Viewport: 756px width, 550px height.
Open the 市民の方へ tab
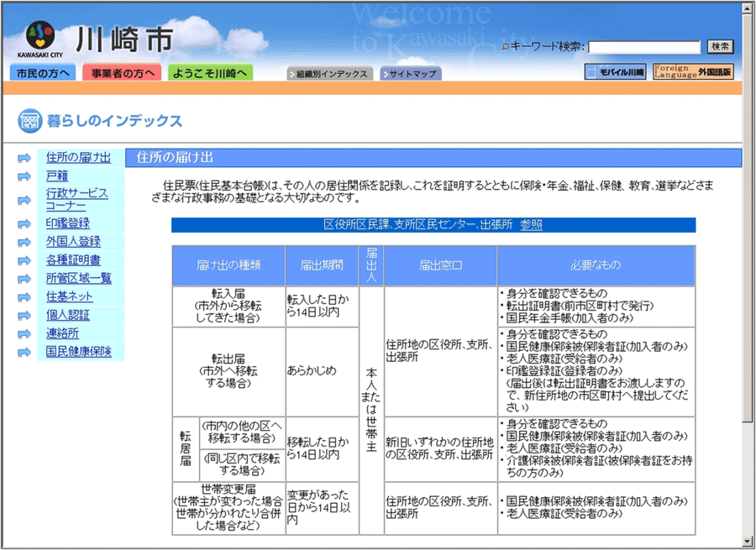[x=45, y=73]
